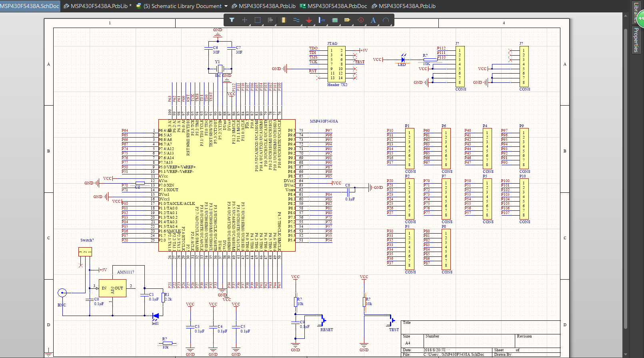The width and height of the screenshot is (644, 358).
Task: Select the JTAG Header 7X2 connector
Action: coord(336,64)
